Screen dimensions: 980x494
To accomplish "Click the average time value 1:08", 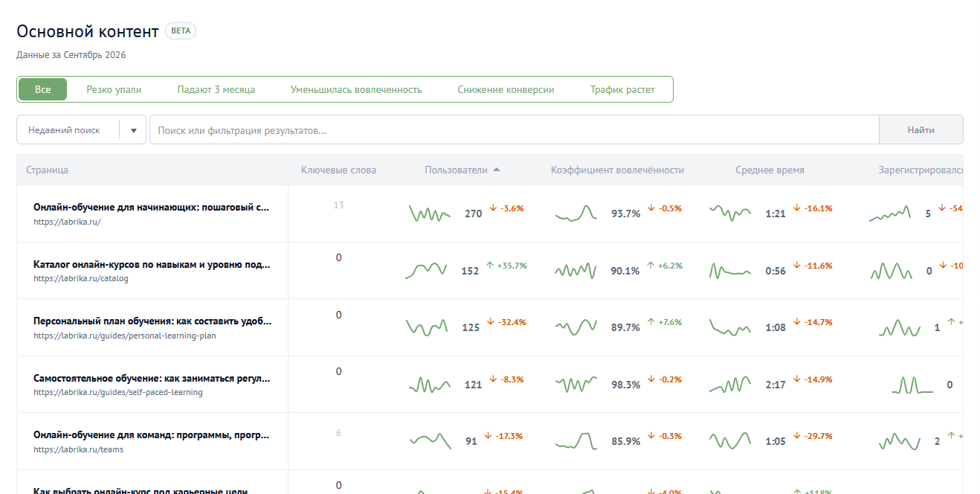I will (x=776, y=327).
